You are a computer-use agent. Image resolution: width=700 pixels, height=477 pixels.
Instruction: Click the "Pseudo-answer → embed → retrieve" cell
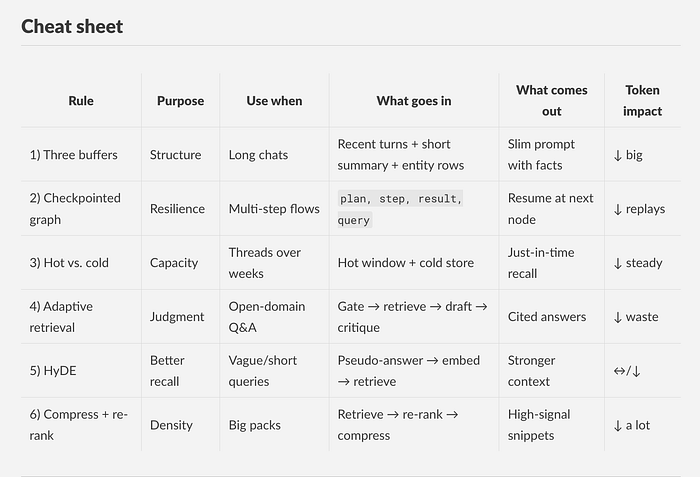[408, 371]
